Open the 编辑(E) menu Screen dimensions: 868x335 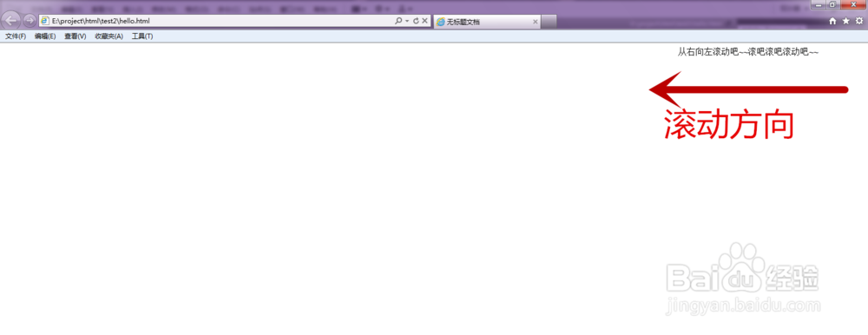(x=45, y=36)
